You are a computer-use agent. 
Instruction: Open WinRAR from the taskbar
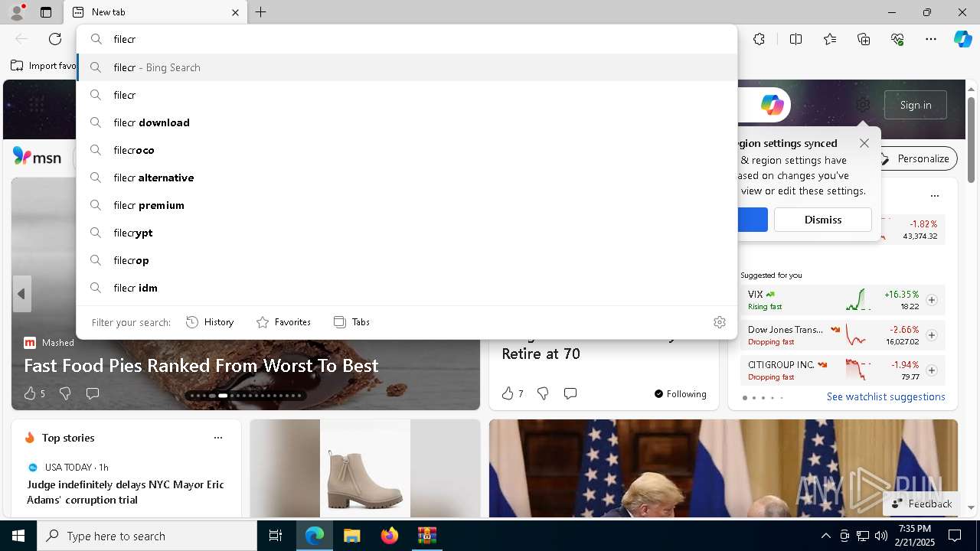pos(426,536)
